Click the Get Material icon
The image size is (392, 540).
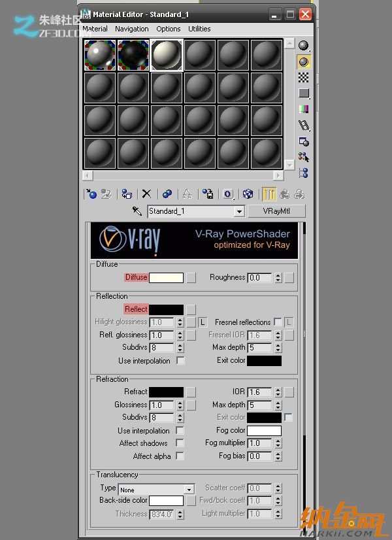[91, 194]
